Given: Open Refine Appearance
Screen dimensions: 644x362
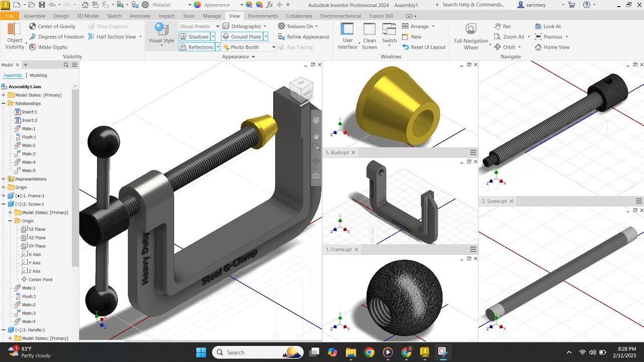Looking at the screenshot, I should pyautogui.click(x=303, y=37).
